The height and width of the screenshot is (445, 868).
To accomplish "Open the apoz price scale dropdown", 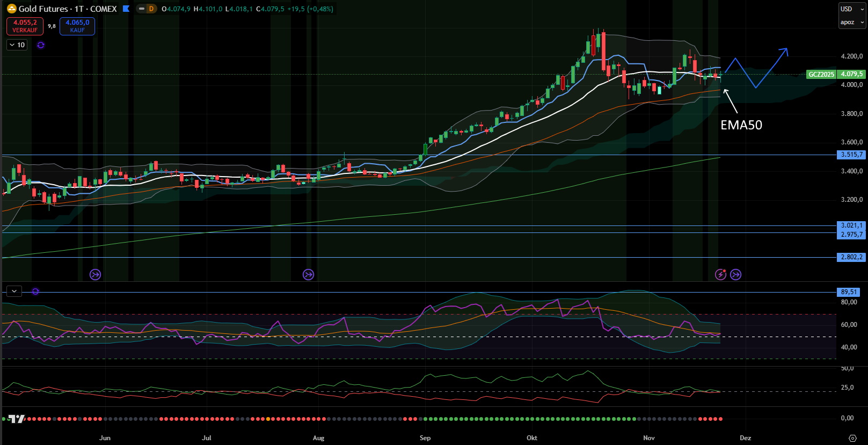I will click(x=852, y=22).
